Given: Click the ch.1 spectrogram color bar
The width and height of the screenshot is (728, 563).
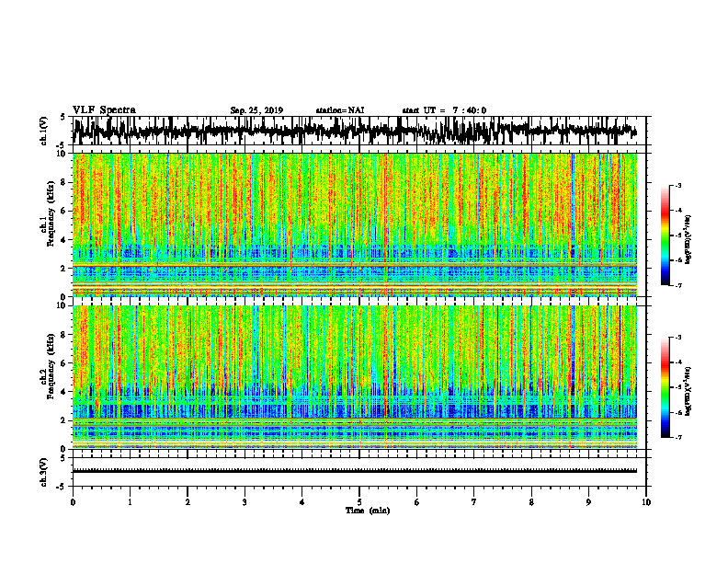Looking at the screenshot, I should (665, 236).
